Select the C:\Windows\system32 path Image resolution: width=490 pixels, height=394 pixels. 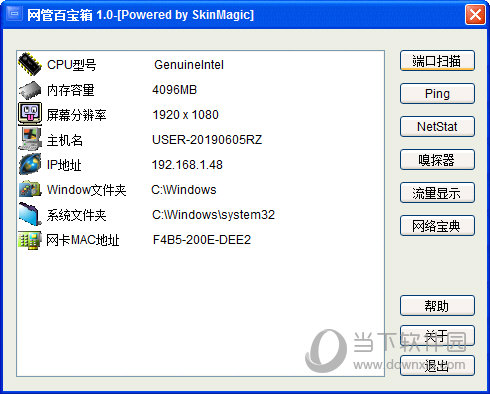coord(213,215)
